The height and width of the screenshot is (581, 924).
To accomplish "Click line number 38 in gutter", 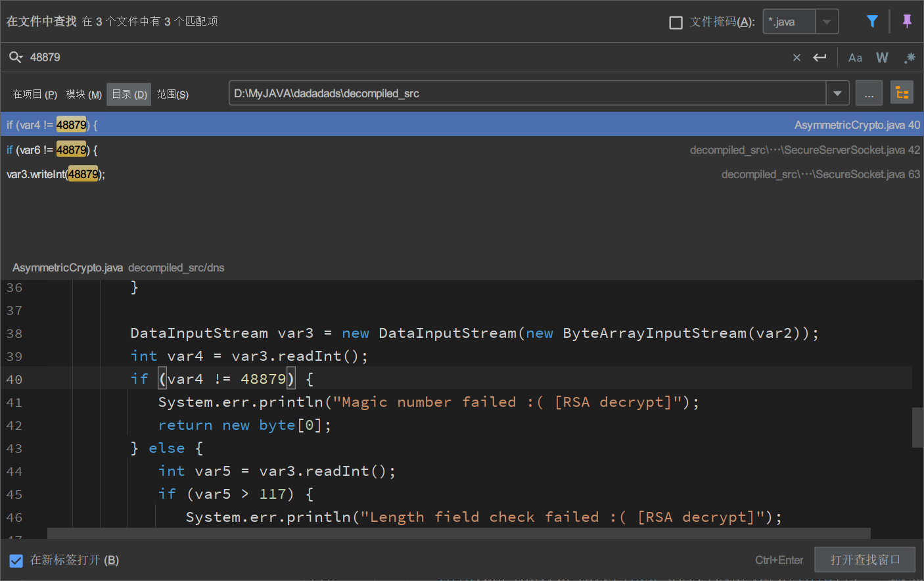I will tap(14, 333).
